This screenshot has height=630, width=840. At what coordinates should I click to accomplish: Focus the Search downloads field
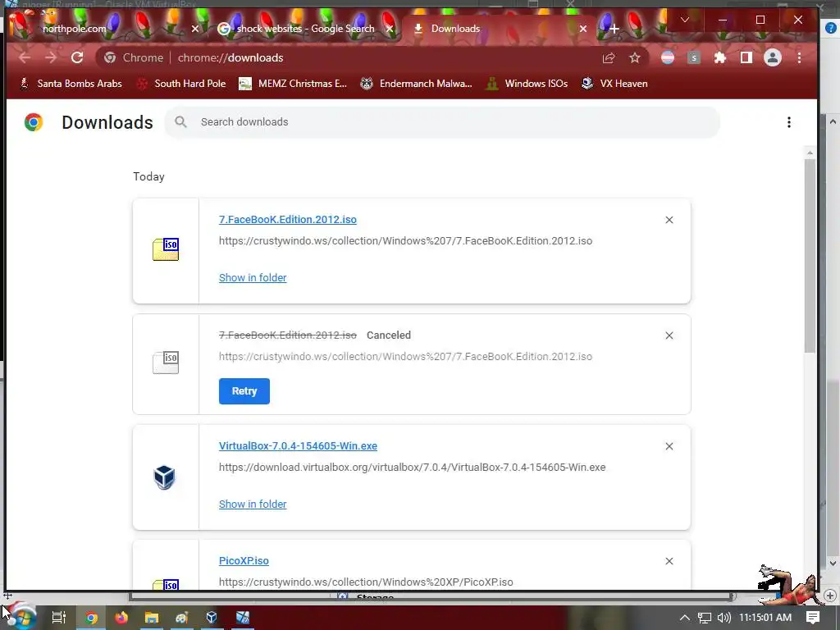coord(442,122)
